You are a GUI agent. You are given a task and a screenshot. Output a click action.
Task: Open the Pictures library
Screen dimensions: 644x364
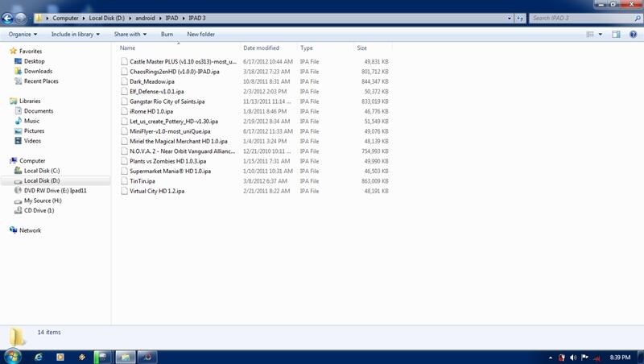[34, 130]
